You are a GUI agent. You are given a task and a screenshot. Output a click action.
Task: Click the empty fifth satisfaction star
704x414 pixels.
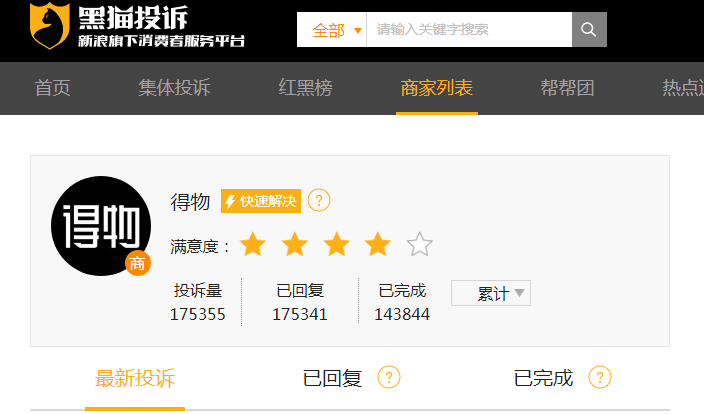[x=419, y=244]
